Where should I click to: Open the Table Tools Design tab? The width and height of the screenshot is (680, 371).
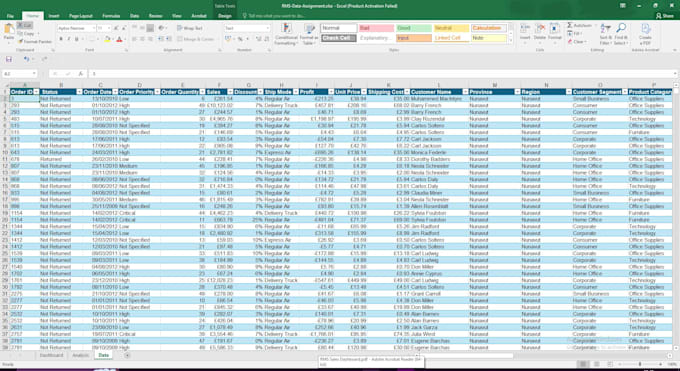coord(225,16)
